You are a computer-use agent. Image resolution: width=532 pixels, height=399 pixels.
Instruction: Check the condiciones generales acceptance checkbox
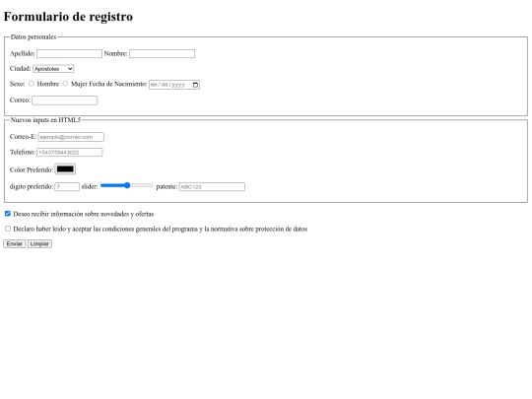(8, 229)
